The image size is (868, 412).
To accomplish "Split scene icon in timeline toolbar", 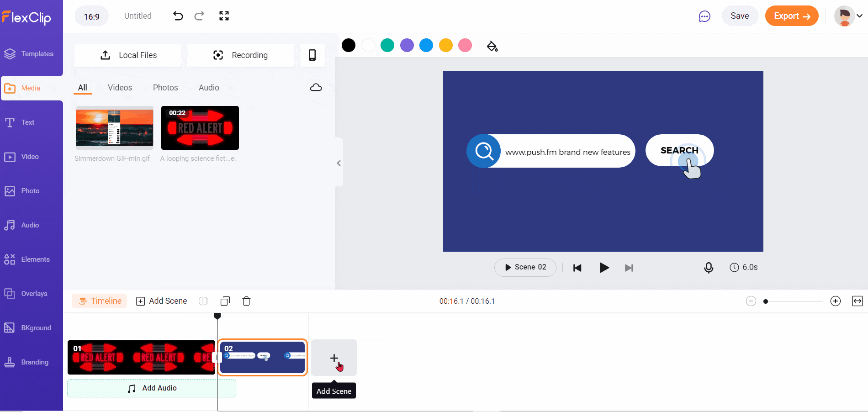I will coord(203,301).
